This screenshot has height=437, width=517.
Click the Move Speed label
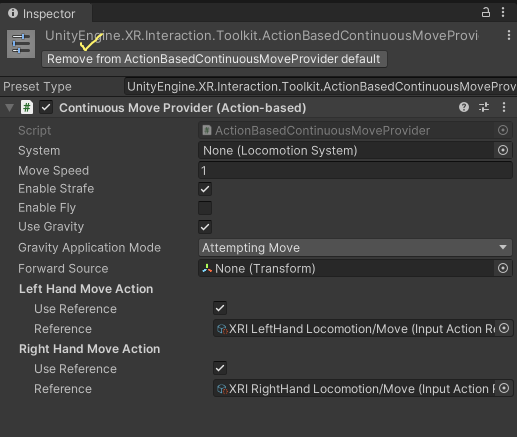[x=53, y=171]
